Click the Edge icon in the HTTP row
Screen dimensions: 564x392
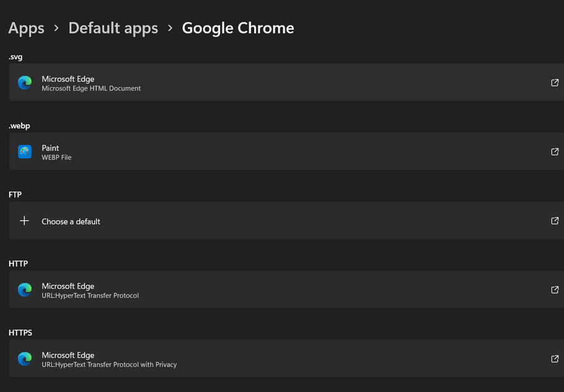25,289
